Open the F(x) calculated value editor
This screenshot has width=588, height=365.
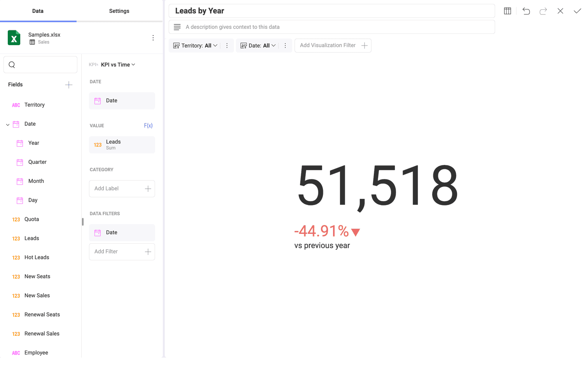click(x=148, y=125)
